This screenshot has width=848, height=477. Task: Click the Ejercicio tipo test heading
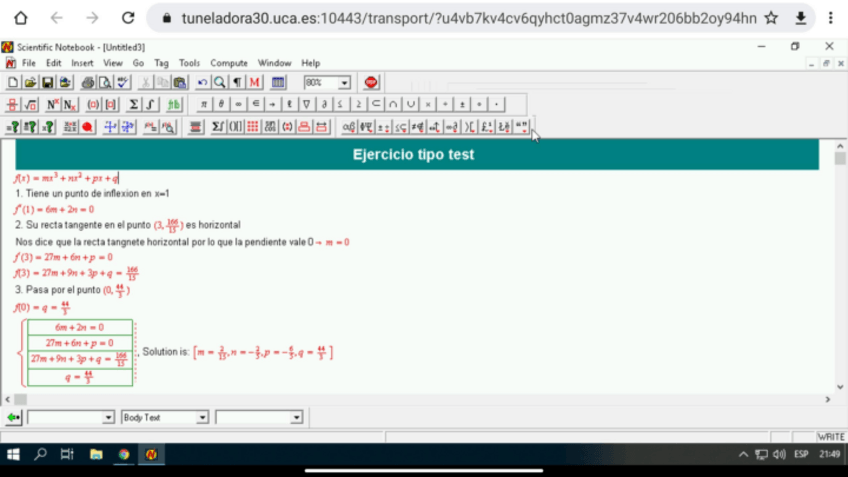click(x=414, y=155)
